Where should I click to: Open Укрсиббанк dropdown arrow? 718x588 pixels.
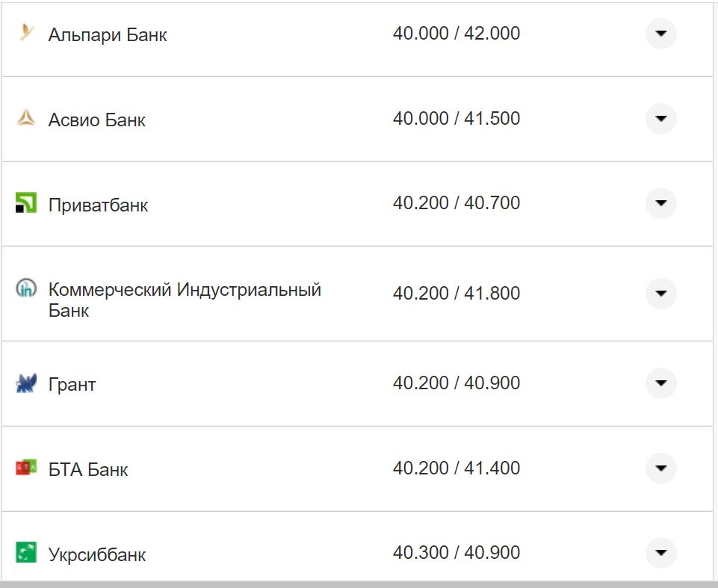pos(660,553)
